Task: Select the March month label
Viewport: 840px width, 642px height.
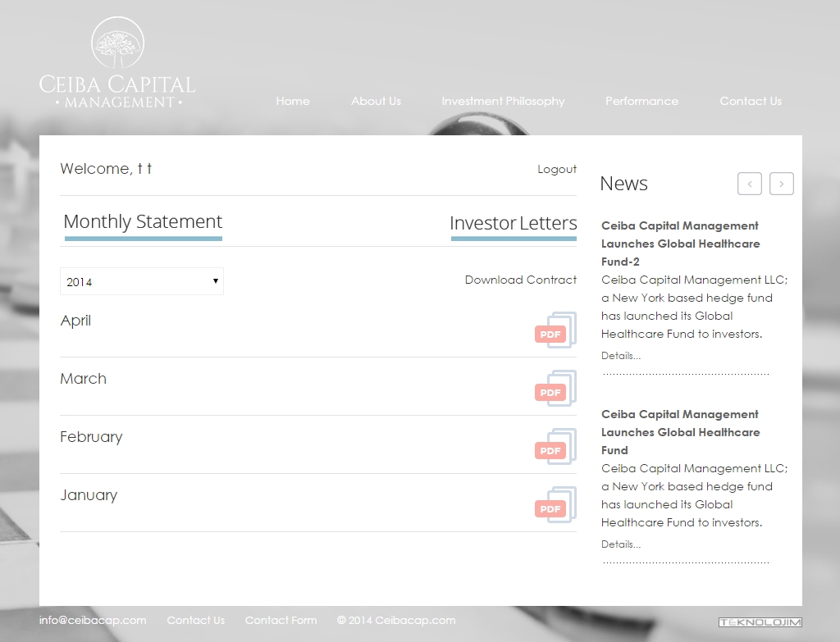Action: tap(83, 379)
